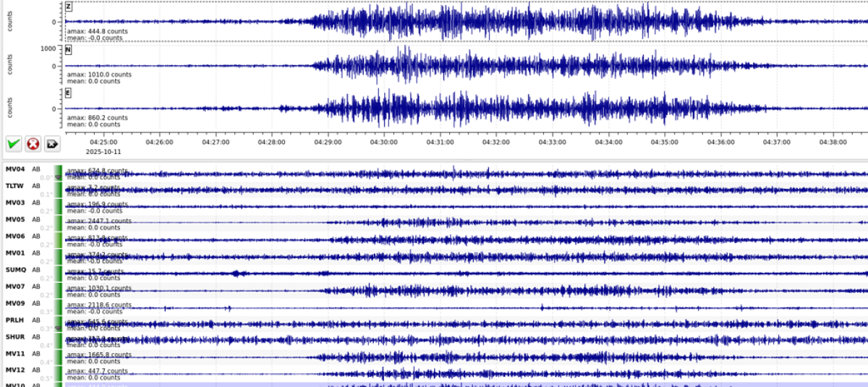Toggle the green status bar for TLTW

pyautogui.click(x=59, y=189)
